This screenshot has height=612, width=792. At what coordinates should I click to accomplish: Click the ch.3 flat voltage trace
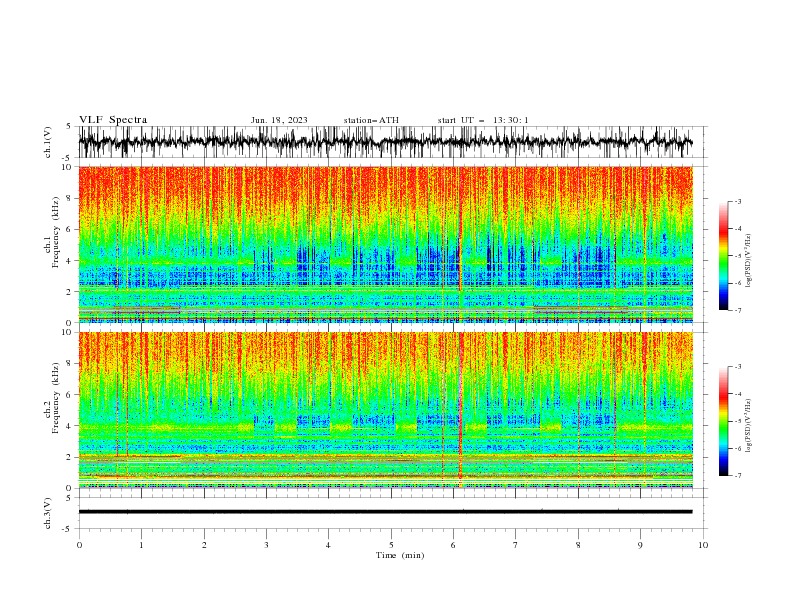(385, 512)
